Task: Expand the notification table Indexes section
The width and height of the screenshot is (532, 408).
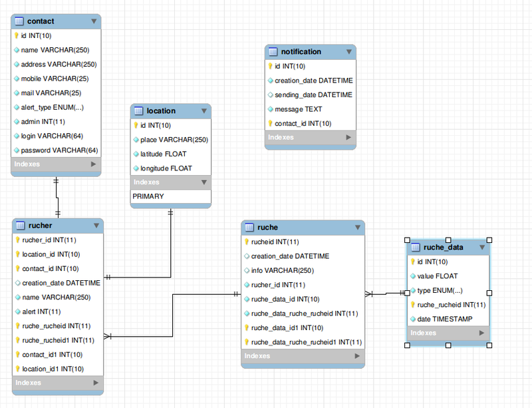Action: [348, 137]
